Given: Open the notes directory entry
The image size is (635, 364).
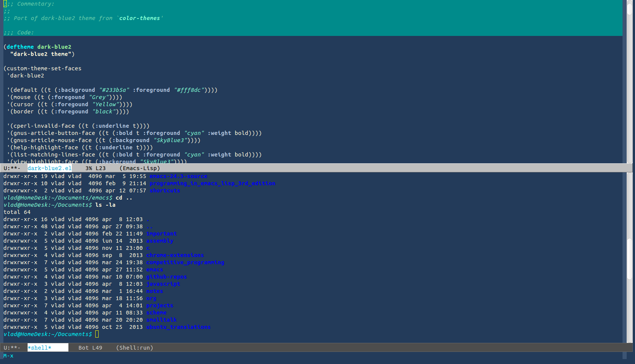Looking at the screenshot, I should [155, 291].
